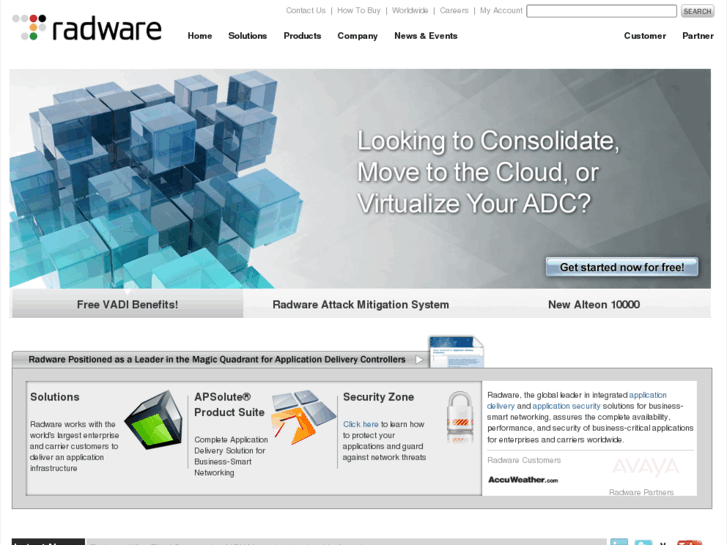Click the Worldwide link

[410, 10]
